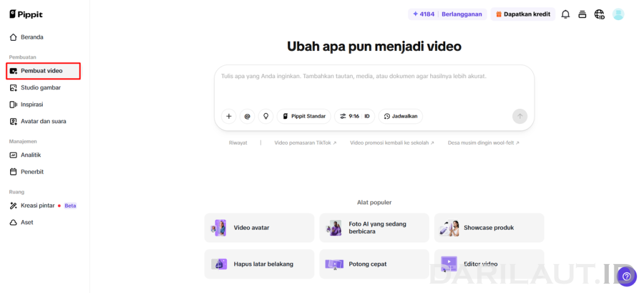Open the user profile avatar
The width and height of the screenshot is (644, 293).
pyautogui.click(x=618, y=14)
